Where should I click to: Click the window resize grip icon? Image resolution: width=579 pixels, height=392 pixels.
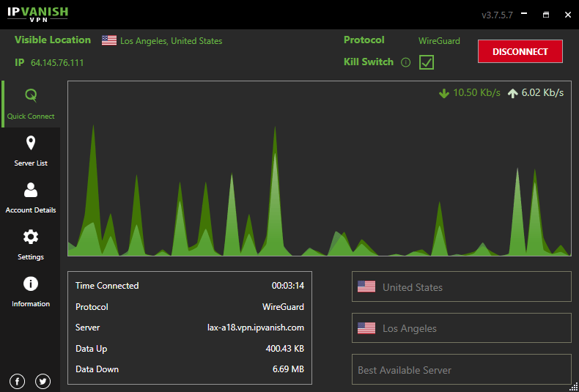click(x=573, y=386)
